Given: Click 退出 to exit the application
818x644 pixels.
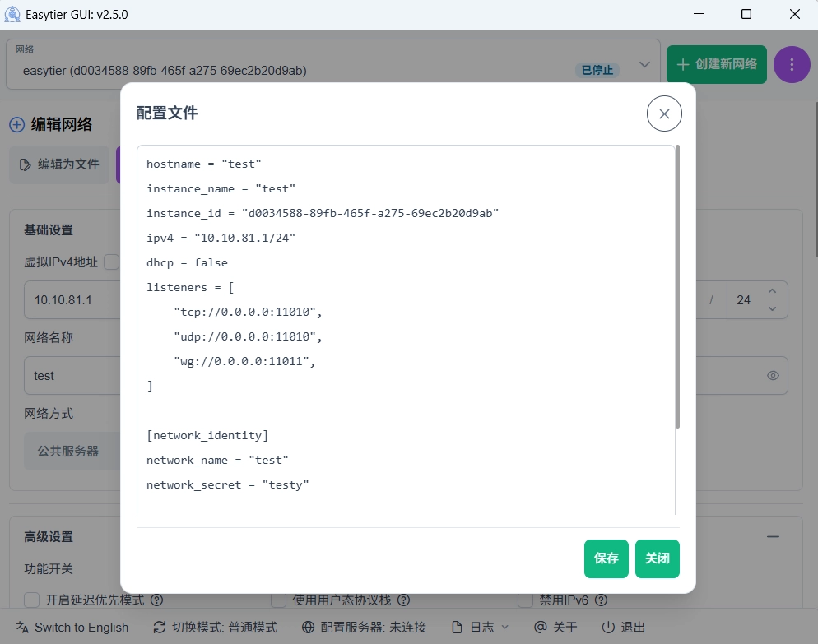Looking at the screenshot, I should coord(623,628).
